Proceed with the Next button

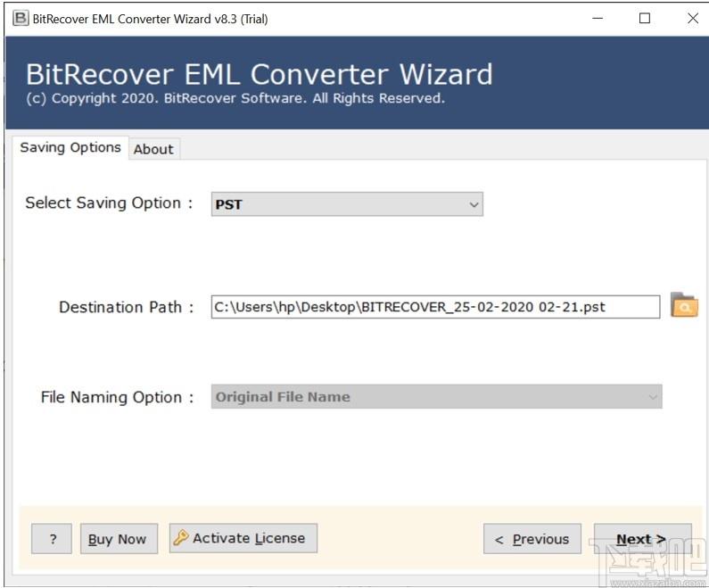point(642,539)
